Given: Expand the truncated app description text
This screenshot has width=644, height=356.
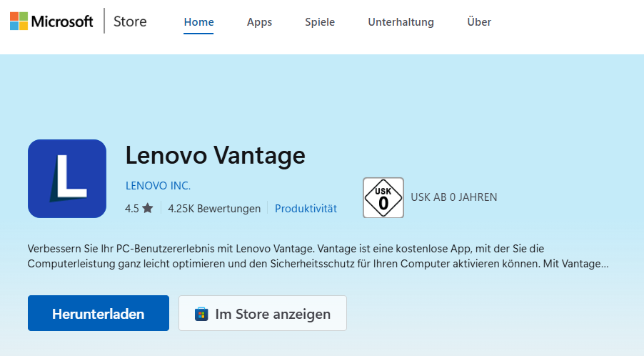Looking at the screenshot, I should click(318, 256).
